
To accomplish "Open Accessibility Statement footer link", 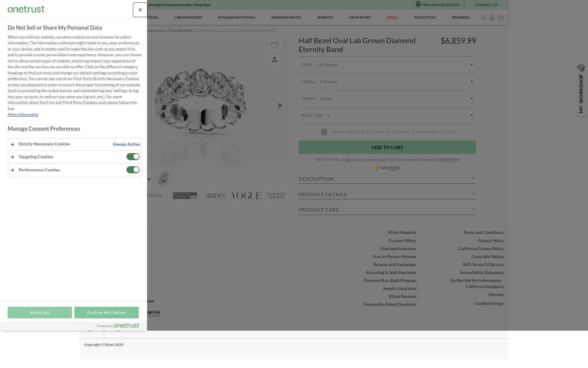I will click(482, 273).
